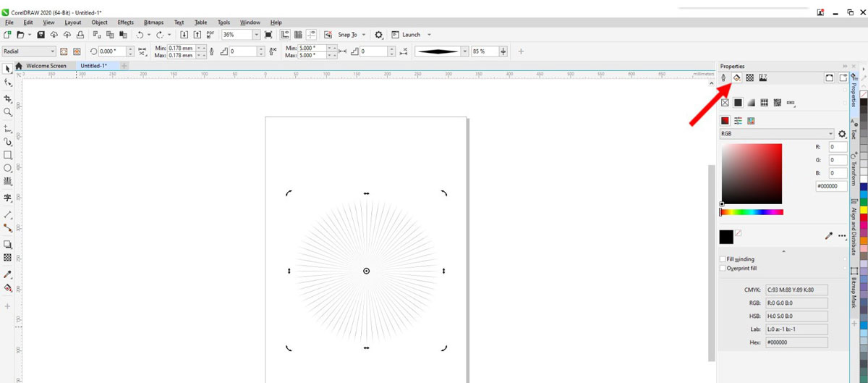Choose the Ellipse tool
Screen dimensions: 868x383
click(x=8, y=168)
